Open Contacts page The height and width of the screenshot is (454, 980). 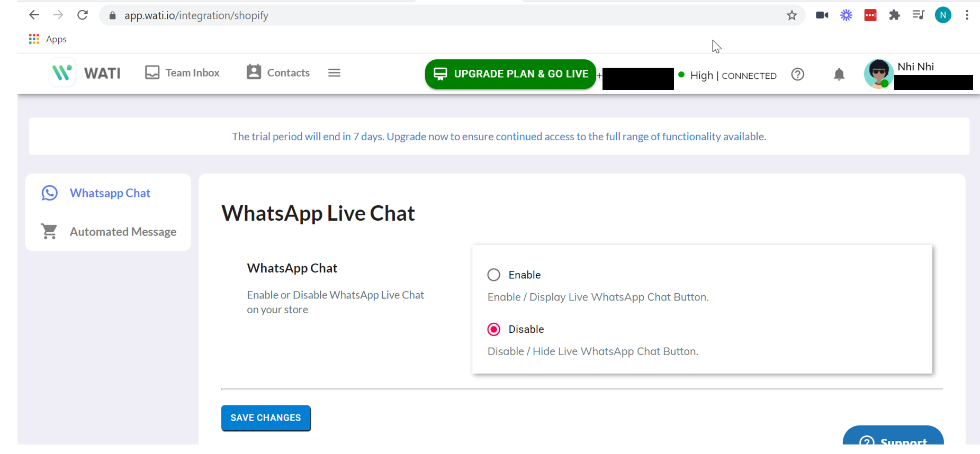coord(278,72)
